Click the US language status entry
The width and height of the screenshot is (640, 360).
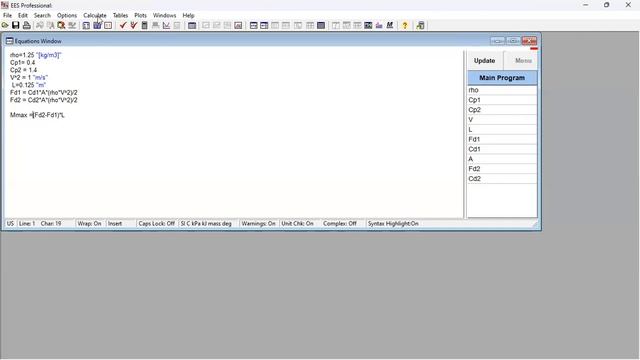[x=10, y=224]
